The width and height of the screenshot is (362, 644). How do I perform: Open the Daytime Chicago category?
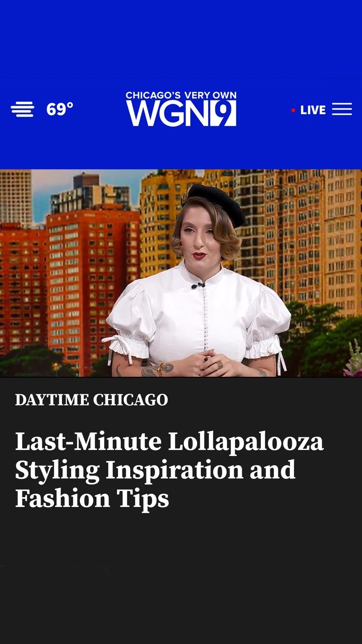[92, 400]
